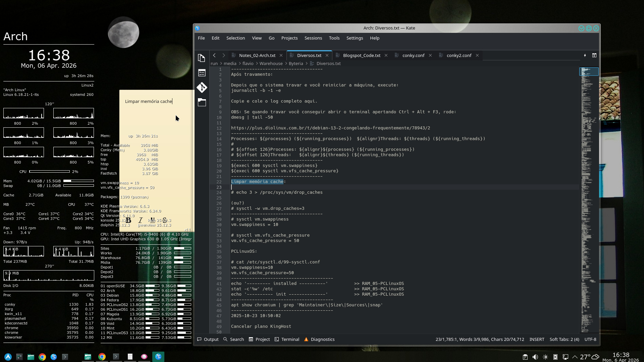The width and height of the screenshot is (644, 362).
Task: Open the Projects list sidebar icon
Action: coord(202,73)
